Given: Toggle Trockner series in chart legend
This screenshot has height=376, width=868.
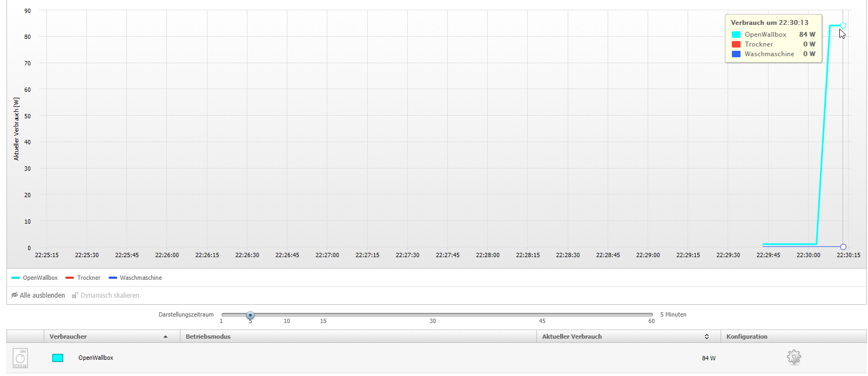Looking at the screenshot, I should (x=83, y=278).
